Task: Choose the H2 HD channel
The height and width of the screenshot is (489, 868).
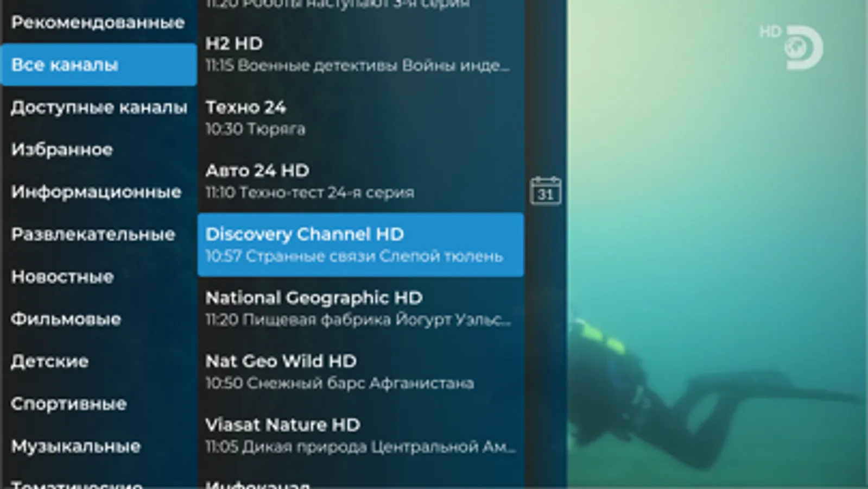Action: point(360,54)
